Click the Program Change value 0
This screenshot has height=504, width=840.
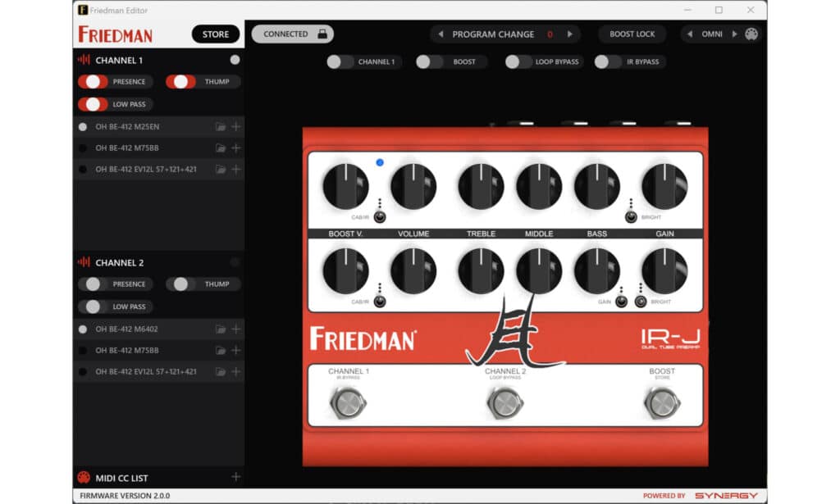coord(550,34)
